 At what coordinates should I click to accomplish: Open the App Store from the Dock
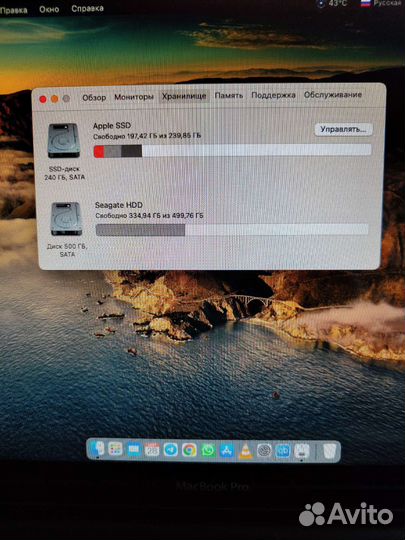227,450
